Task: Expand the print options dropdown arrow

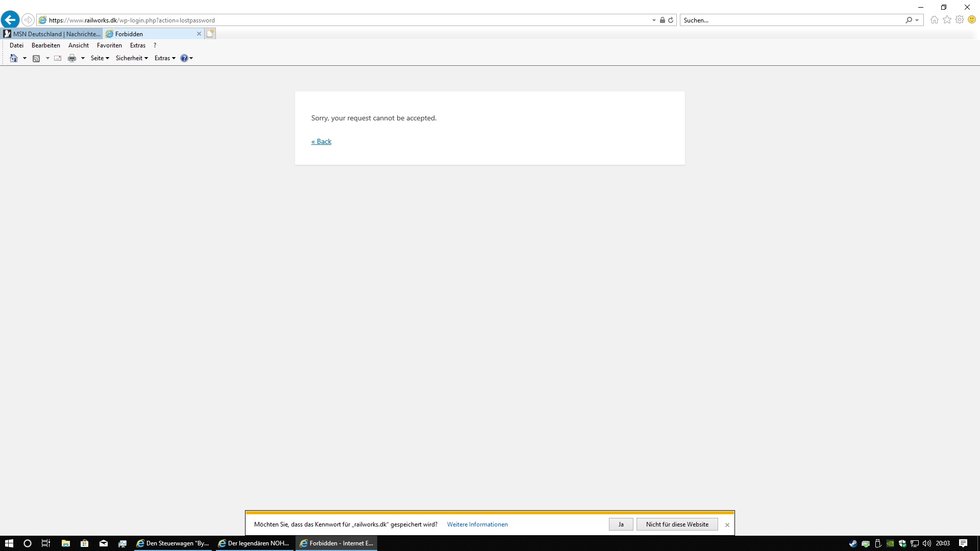Action: [83, 58]
